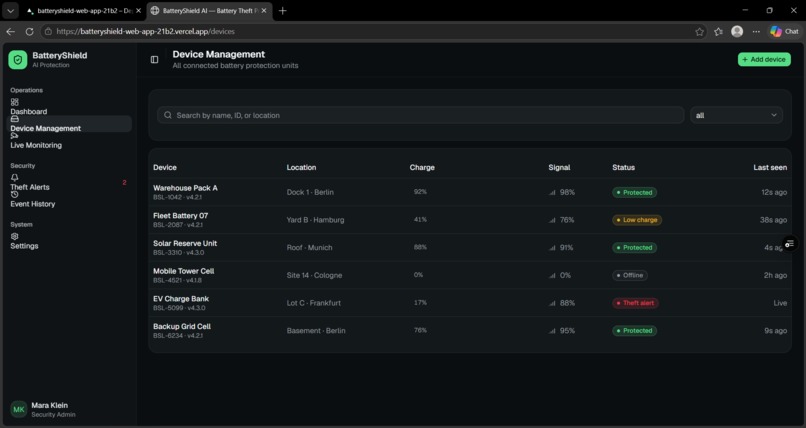The width and height of the screenshot is (806, 428).
Task: Open the browser profile icon
Action: tap(737, 31)
